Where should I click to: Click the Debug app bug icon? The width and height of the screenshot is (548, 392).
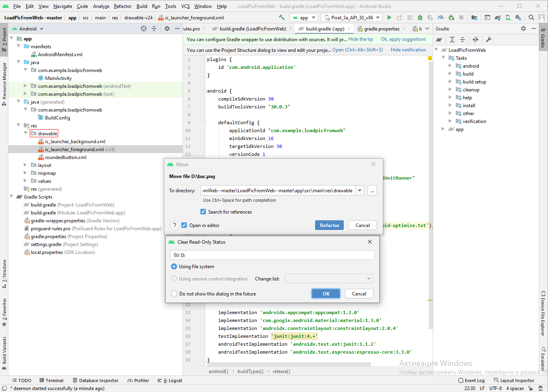point(420,17)
